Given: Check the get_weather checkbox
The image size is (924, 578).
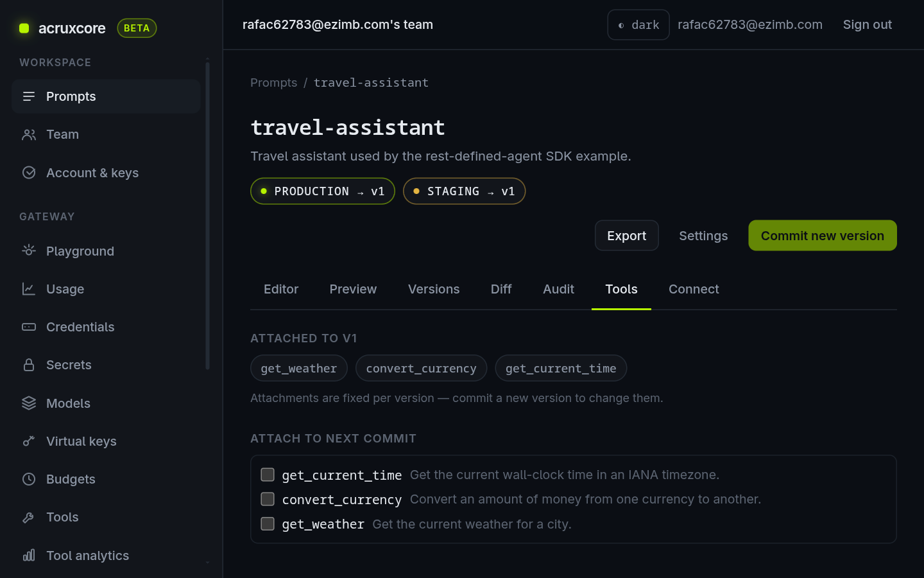Looking at the screenshot, I should pos(268,524).
